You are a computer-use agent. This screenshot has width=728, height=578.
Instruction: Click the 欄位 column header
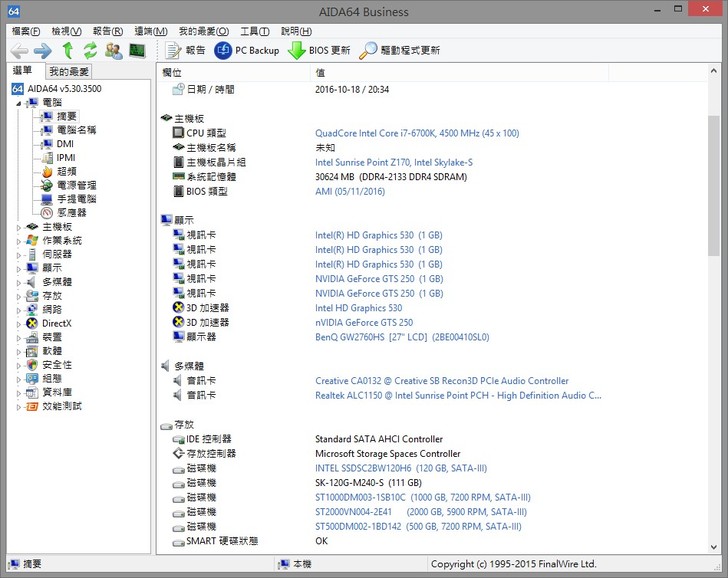coord(173,72)
